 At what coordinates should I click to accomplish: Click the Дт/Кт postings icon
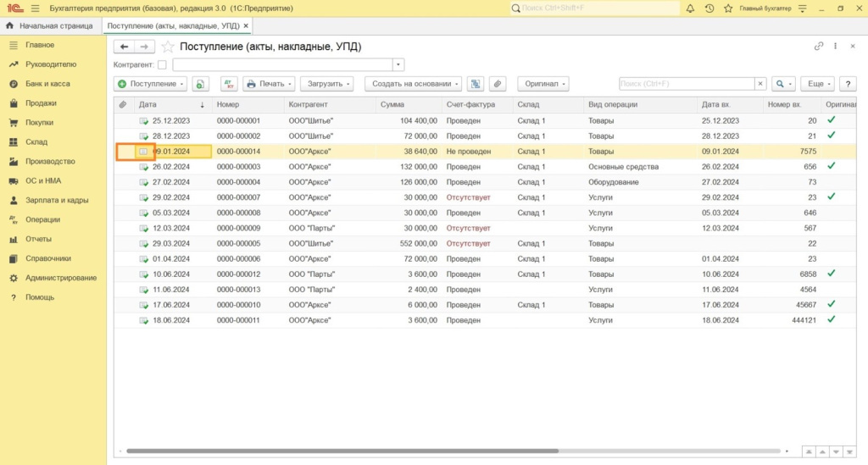click(229, 84)
